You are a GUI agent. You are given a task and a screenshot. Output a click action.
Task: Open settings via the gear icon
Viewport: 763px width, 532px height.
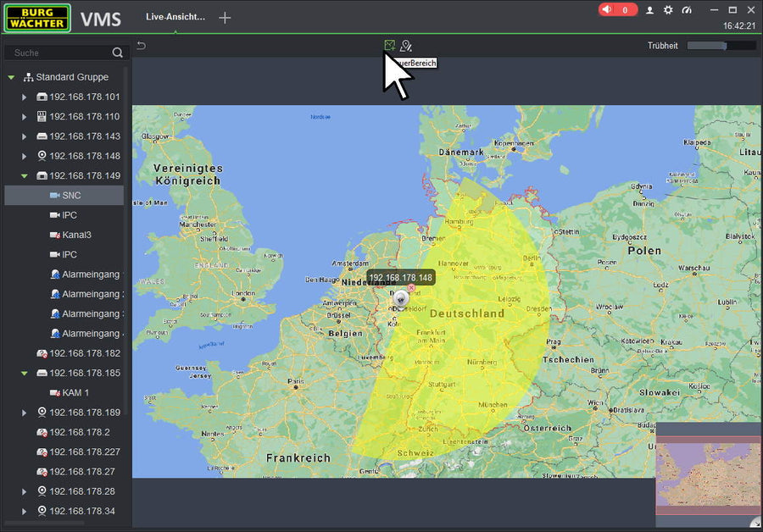[668, 10]
